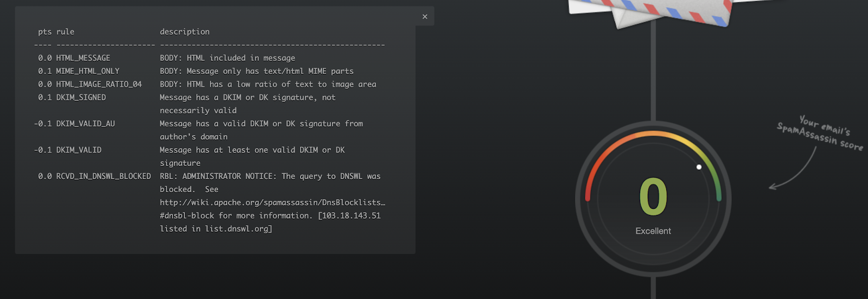
Task: Click the description column header
Action: coord(184,32)
